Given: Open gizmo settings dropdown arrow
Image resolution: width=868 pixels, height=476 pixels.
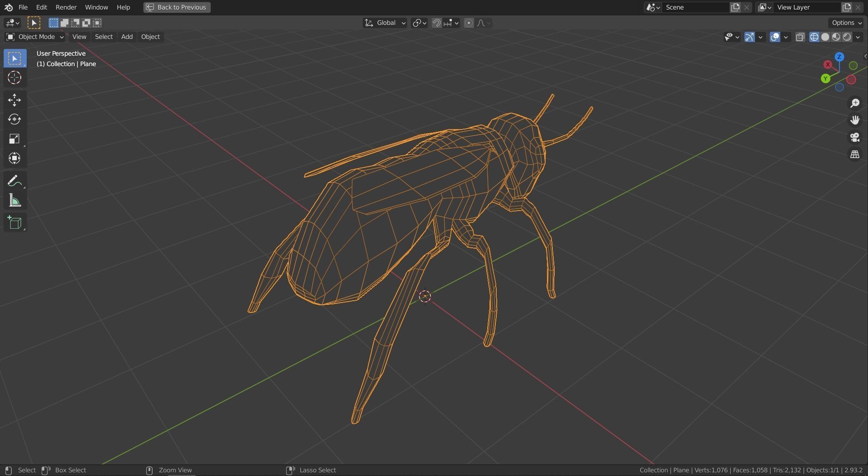Looking at the screenshot, I should point(761,37).
